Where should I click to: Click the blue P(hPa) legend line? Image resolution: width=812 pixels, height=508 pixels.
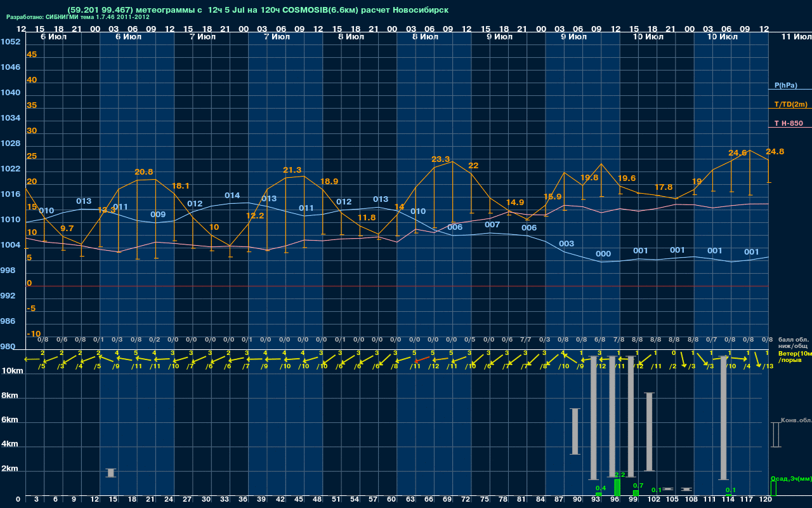click(790, 90)
